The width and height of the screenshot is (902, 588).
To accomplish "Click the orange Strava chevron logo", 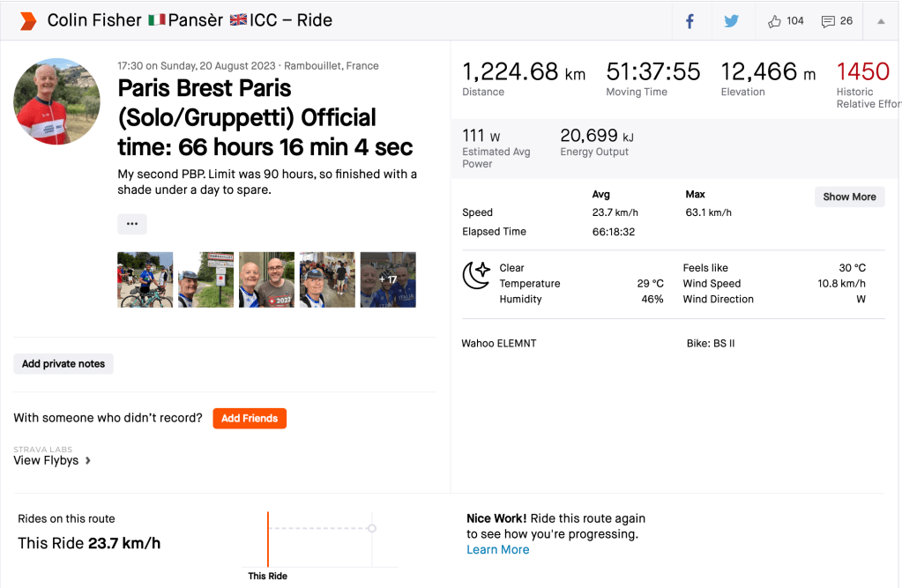I will (27, 21).
